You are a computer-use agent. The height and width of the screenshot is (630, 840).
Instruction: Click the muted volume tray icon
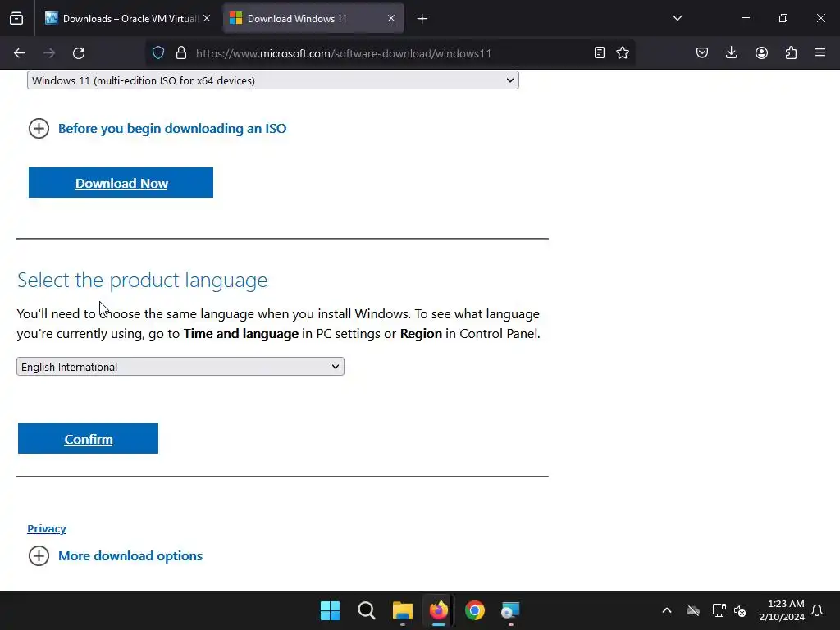(x=740, y=610)
